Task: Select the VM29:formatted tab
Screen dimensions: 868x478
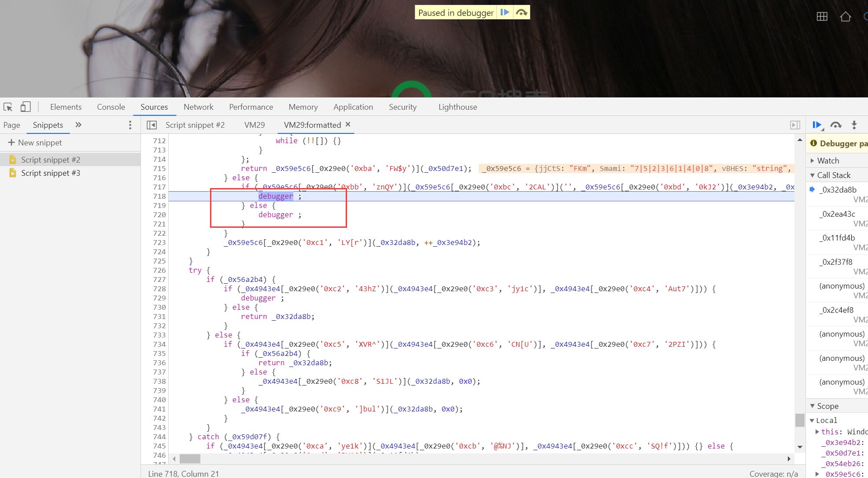Action: click(x=313, y=124)
